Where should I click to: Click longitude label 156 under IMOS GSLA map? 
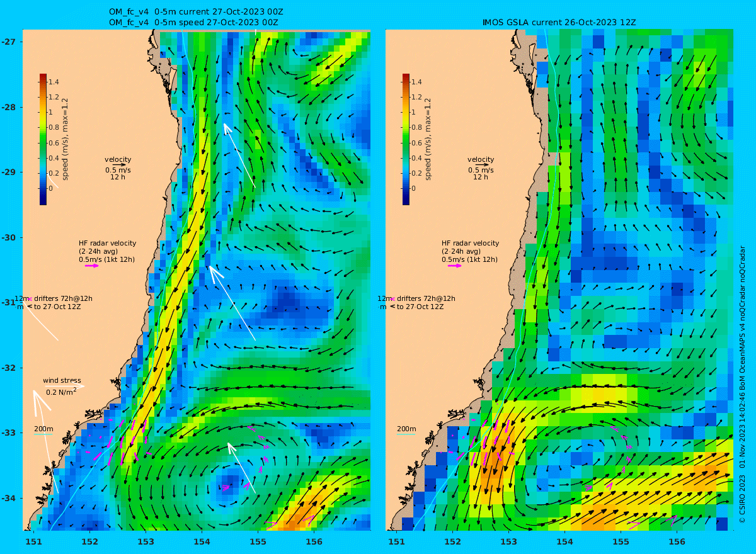[677, 541]
